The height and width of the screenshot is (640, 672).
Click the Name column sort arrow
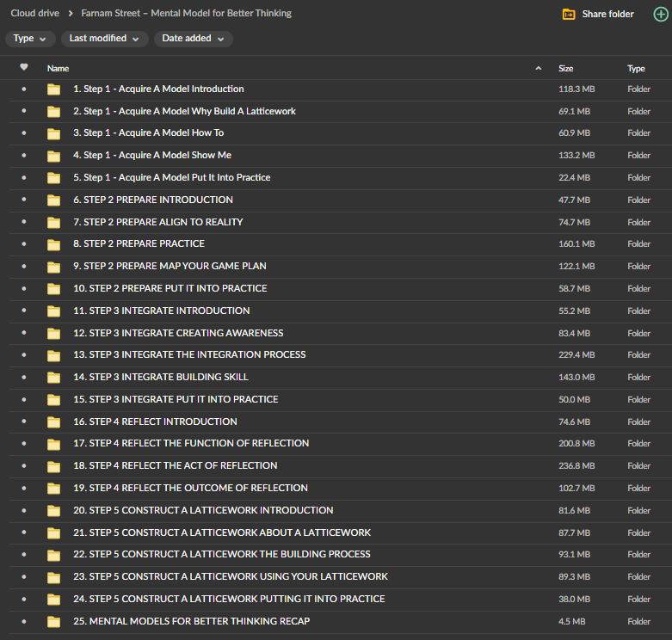pos(539,68)
